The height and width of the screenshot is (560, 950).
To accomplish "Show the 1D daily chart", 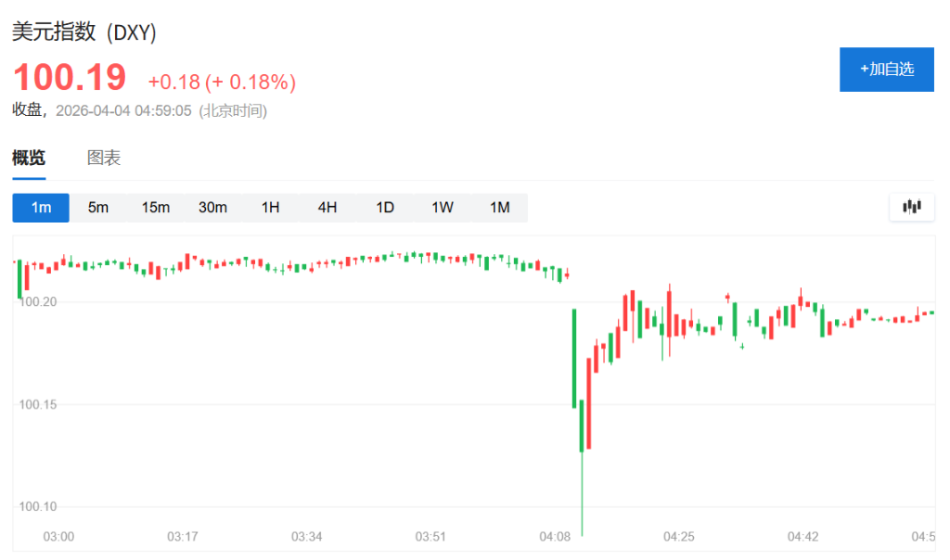I will coord(385,208).
